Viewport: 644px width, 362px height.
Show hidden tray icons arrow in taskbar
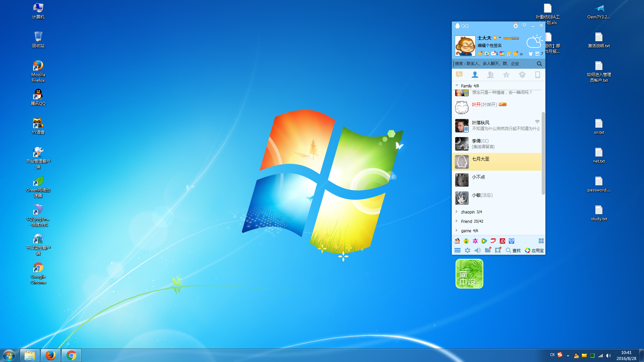coord(568,356)
